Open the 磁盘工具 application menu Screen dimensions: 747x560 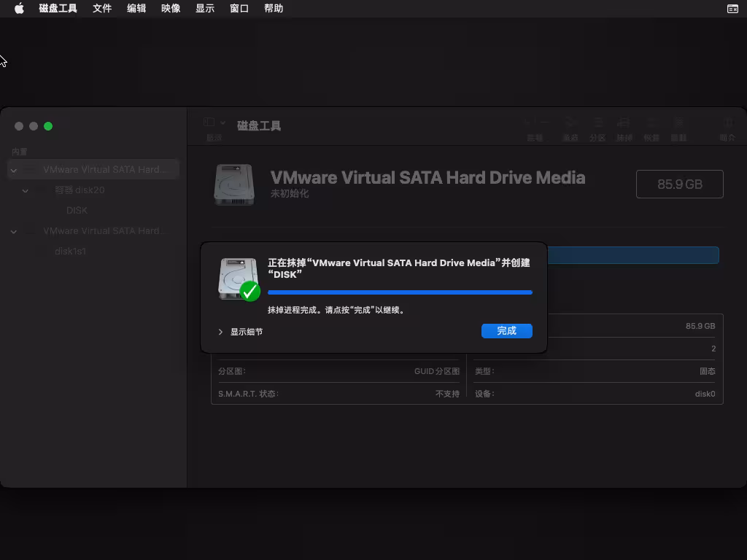58,9
